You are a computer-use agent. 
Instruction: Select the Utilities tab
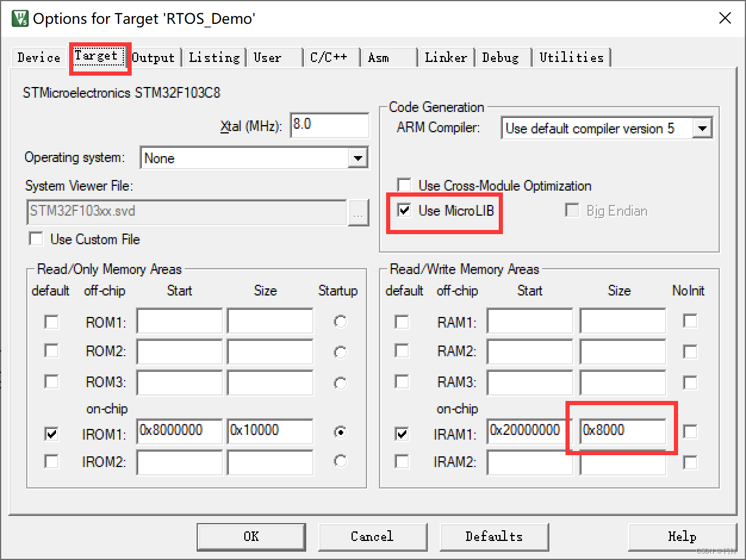[571, 57]
